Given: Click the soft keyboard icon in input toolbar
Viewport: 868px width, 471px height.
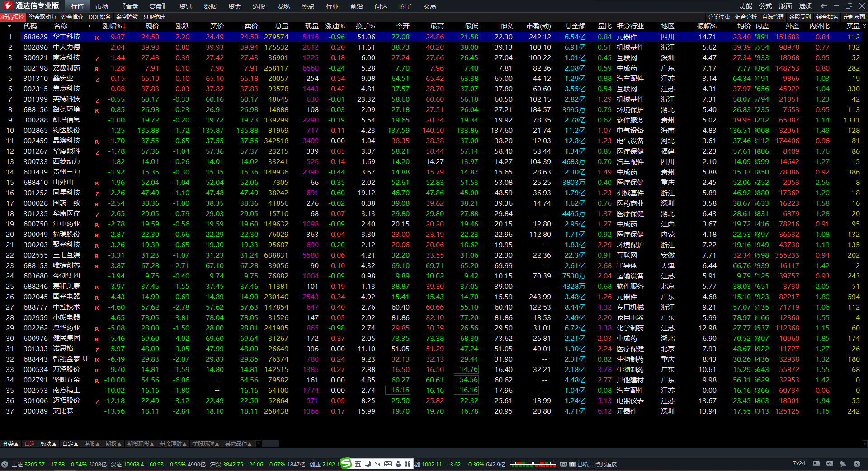Looking at the screenshot, I should coord(388,464).
